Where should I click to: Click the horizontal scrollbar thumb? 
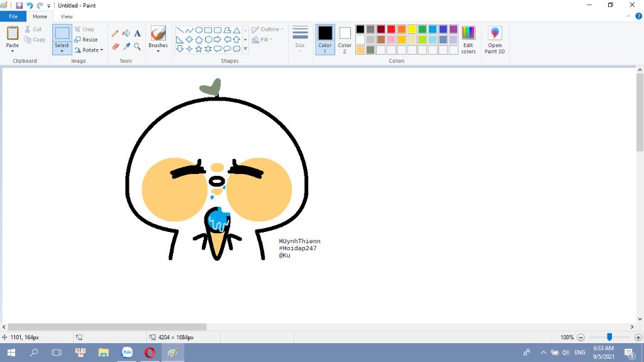tap(107, 327)
